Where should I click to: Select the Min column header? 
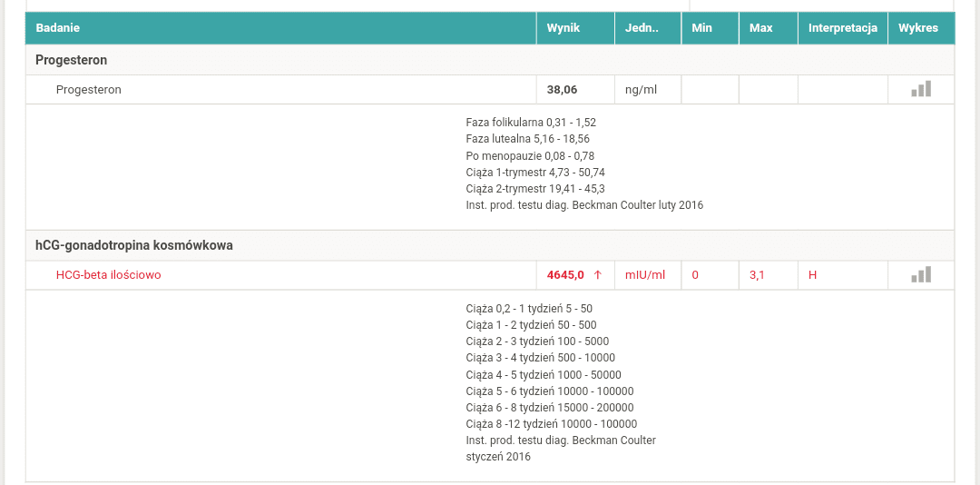701,28
